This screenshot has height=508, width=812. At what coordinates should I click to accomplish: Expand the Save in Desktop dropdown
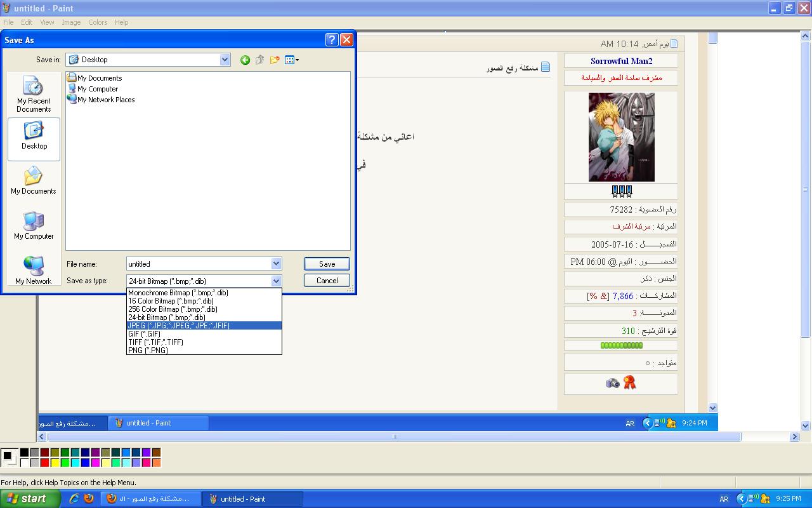click(225, 60)
